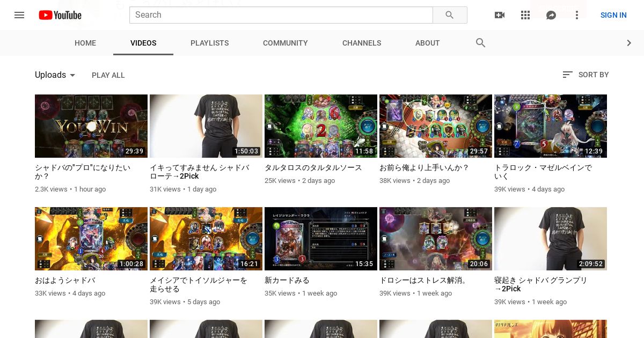Open the 1:50:03 t-shirt thumbnail
Image resolution: width=644 pixels, height=338 pixels.
tap(206, 126)
